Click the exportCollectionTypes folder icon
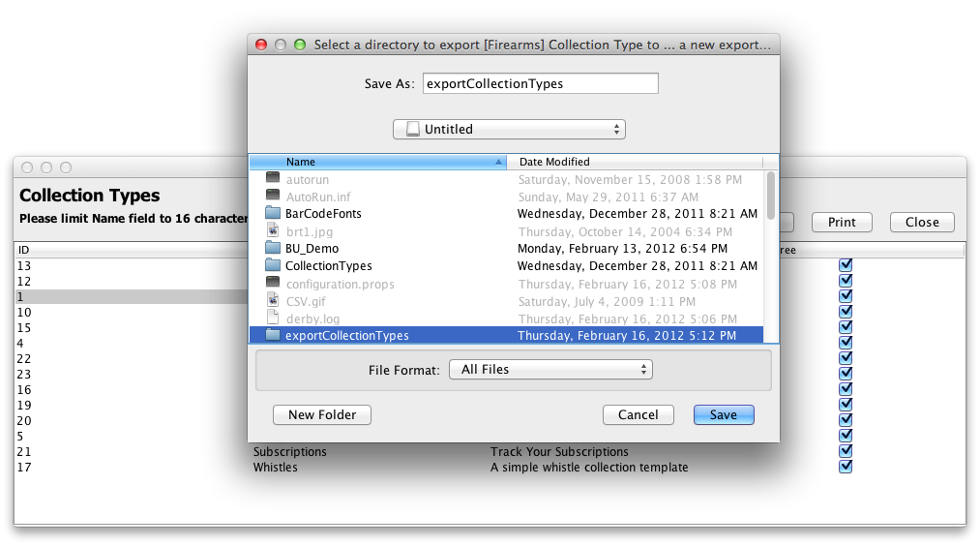The width and height of the screenshot is (980, 546). pyautogui.click(x=272, y=336)
